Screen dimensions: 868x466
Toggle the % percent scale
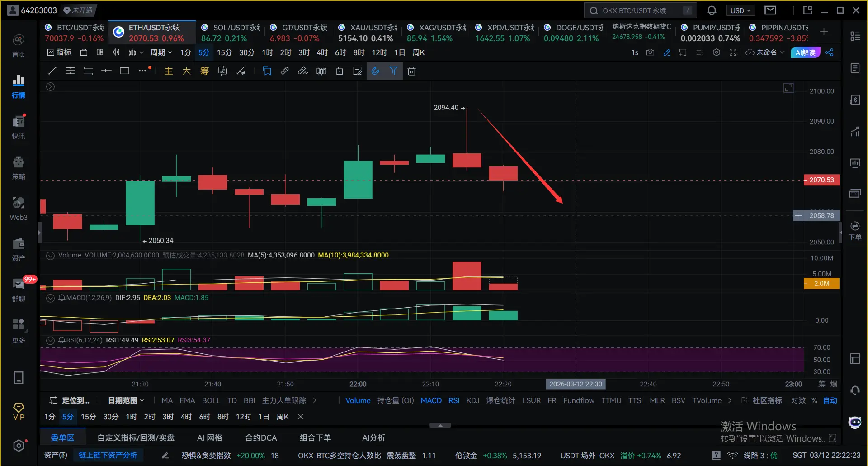[x=814, y=400]
